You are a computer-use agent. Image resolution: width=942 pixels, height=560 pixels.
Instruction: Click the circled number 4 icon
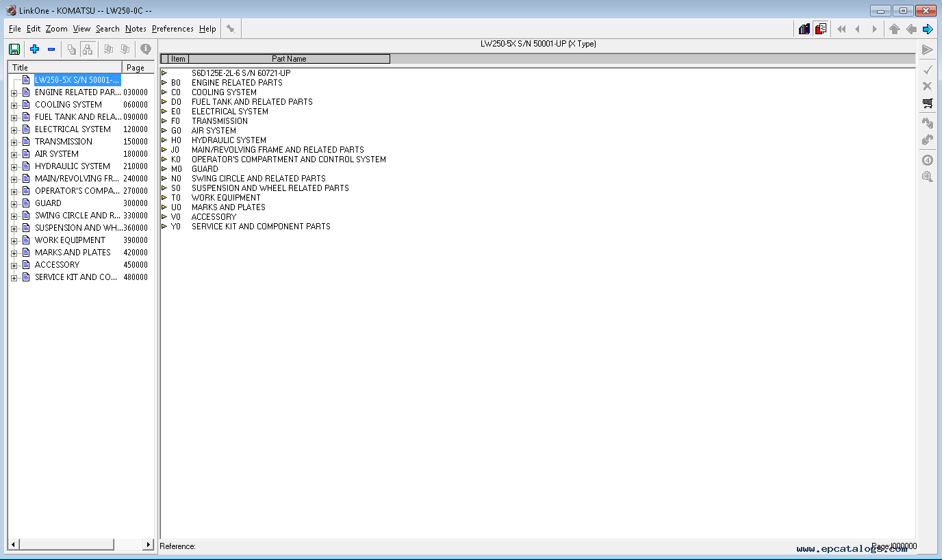click(x=928, y=160)
